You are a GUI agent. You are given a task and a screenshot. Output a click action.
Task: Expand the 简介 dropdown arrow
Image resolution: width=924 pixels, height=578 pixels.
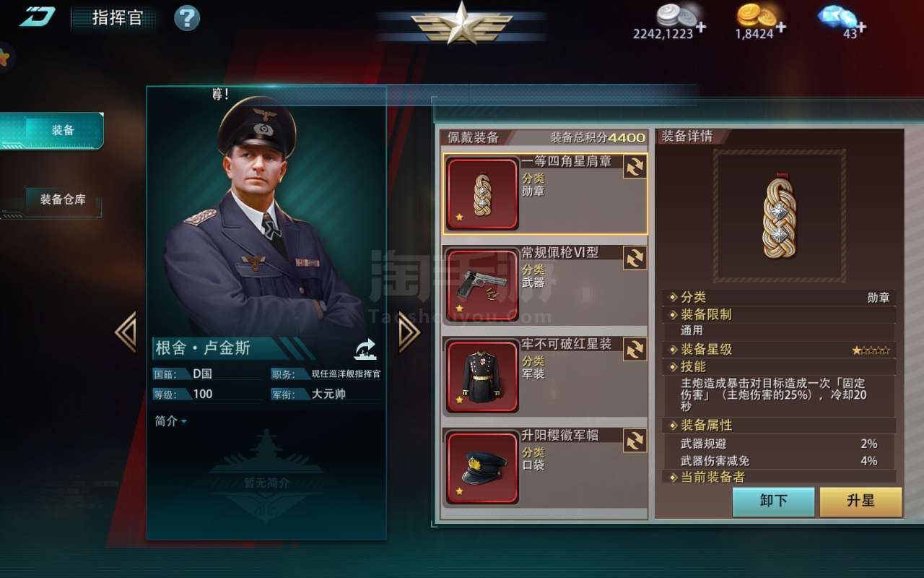pos(183,421)
